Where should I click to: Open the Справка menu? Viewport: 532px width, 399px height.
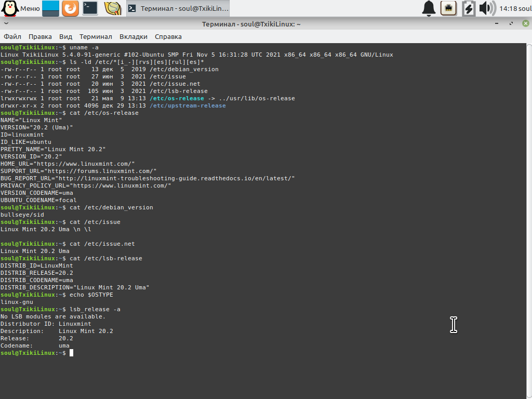(x=168, y=37)
